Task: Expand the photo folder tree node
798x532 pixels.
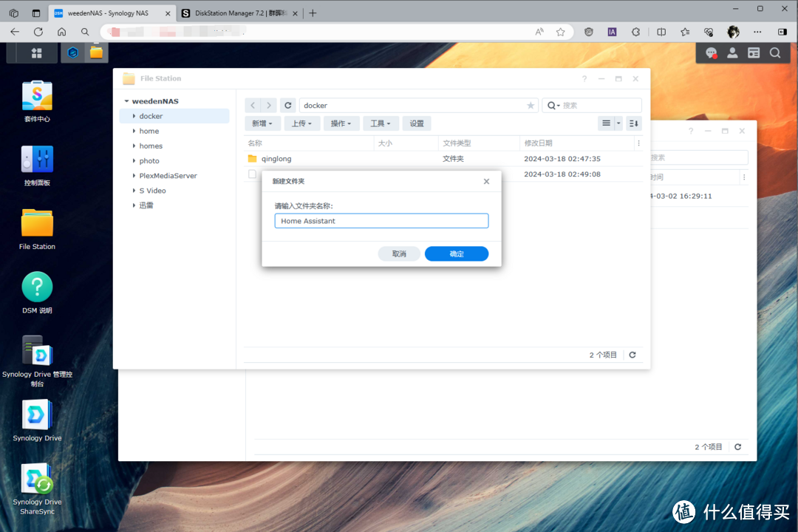Action: (134, 160)
